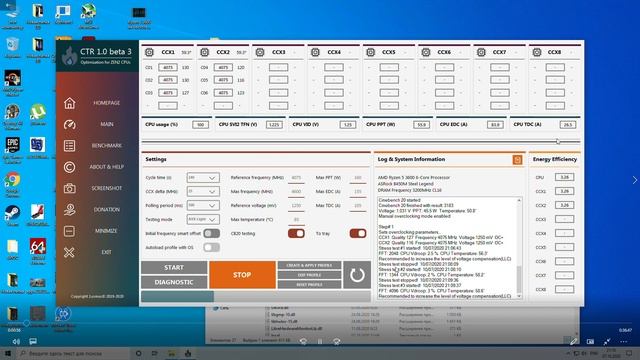Click the test progress bar under buttons
Screen dimensions: 640x360
(x=256, y=296)
